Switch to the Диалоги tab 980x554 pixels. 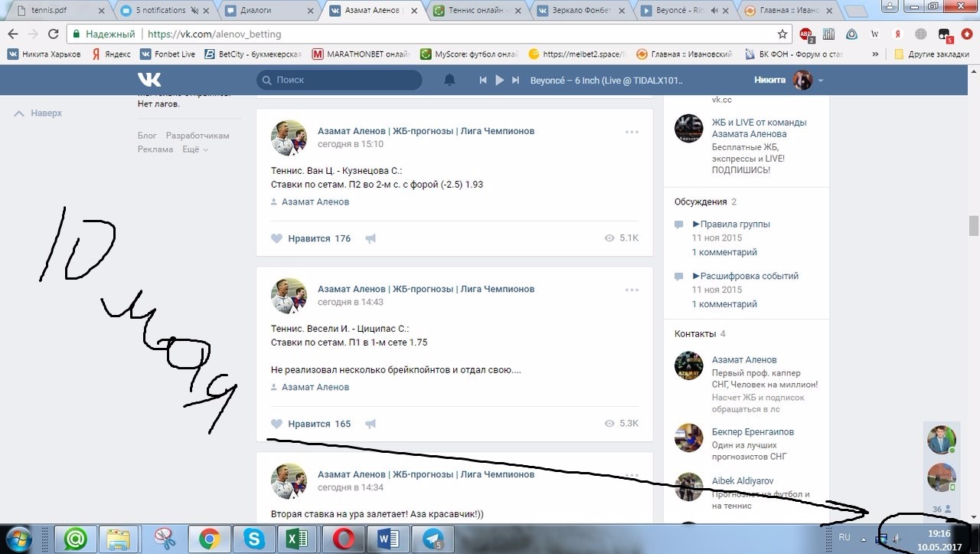coord(266,11)
